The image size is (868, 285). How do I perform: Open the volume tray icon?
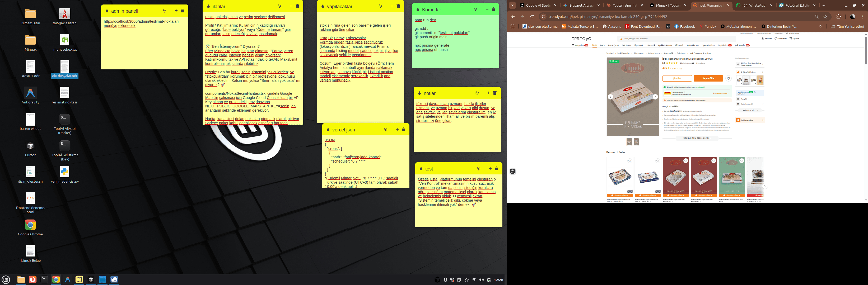point(482,280)
